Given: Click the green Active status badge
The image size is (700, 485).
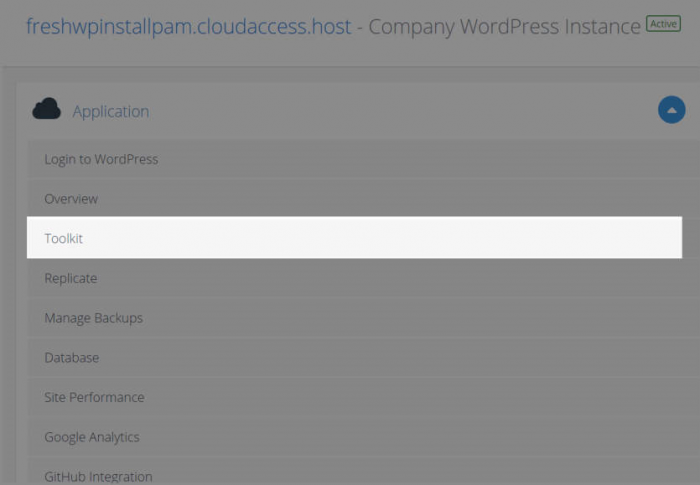Looking at the screenshot, I should pyautogui.click(x=663, y=24).
